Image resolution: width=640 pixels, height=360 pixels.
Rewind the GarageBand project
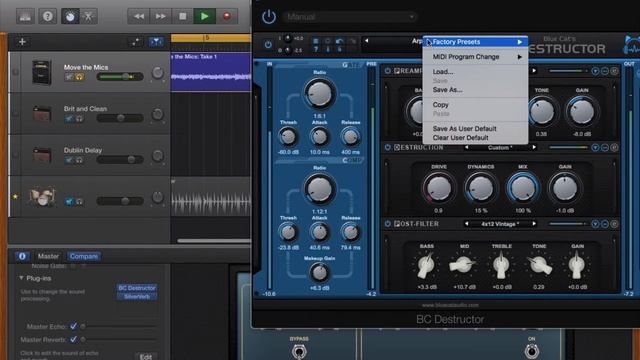tap(139, 16)
